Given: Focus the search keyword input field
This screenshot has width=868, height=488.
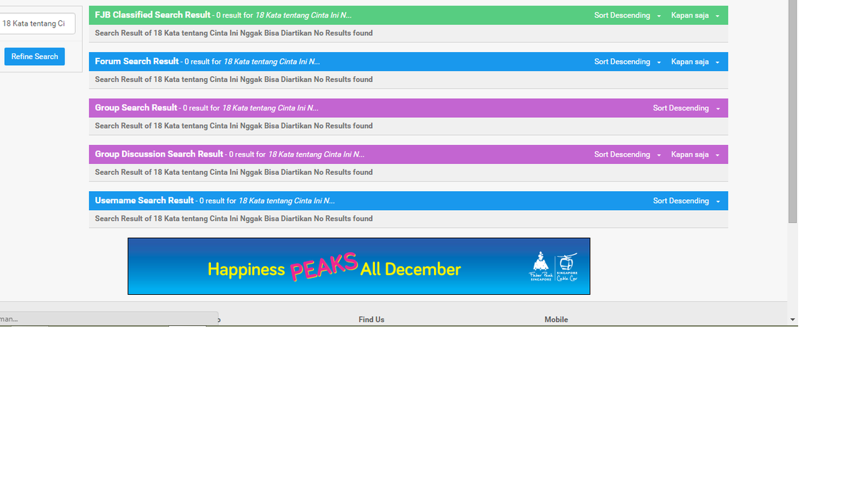Looking at the screenshot, I should (x=37, y=23).
